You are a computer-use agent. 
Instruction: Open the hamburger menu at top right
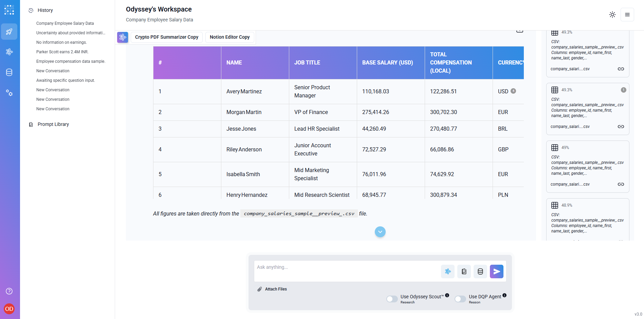pyautogui.click(x=627, y=15)
